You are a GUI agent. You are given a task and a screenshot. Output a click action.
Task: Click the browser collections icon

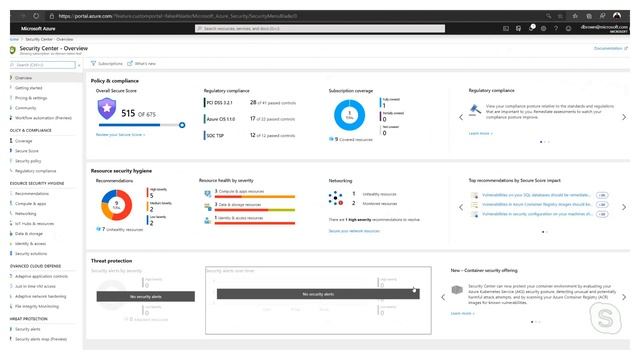pos(589,16)
